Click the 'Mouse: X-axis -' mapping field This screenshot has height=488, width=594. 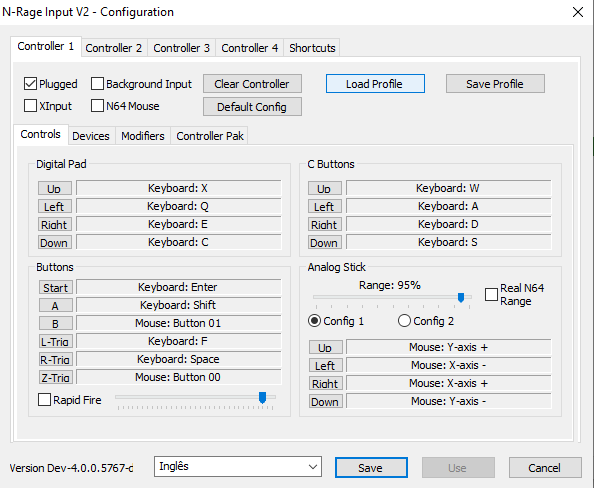tap(449, 365)
